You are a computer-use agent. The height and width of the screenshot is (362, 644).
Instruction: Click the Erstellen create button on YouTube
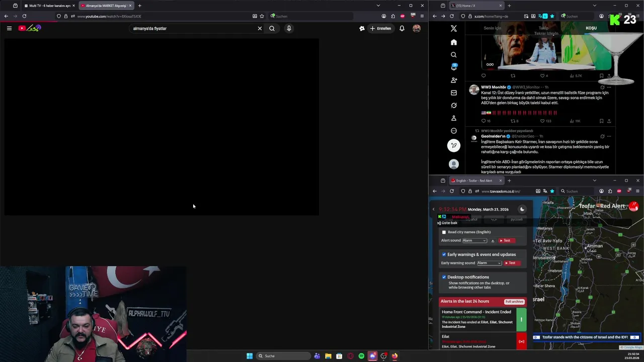(x=380, y=29)
